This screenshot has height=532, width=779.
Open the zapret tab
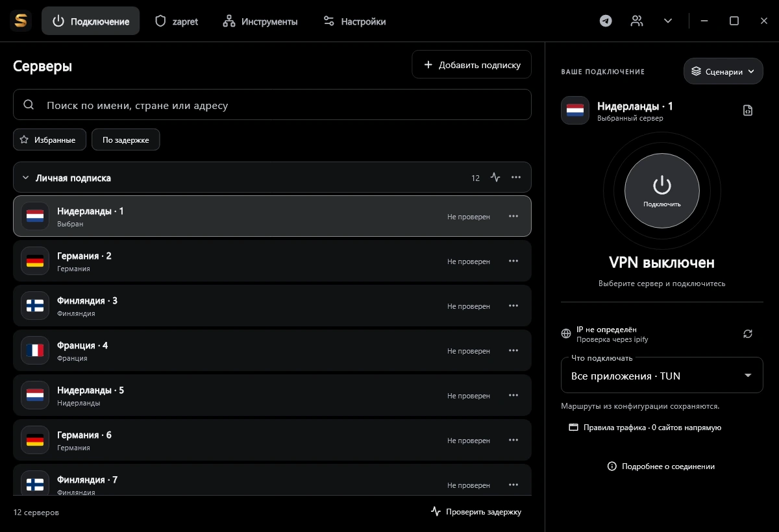177,21
